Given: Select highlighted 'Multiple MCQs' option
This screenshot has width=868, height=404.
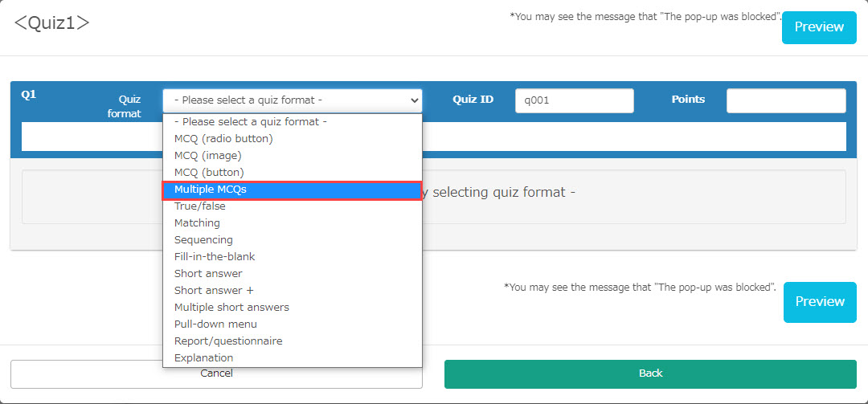Looking at the screenshot, I should [211, 190].
